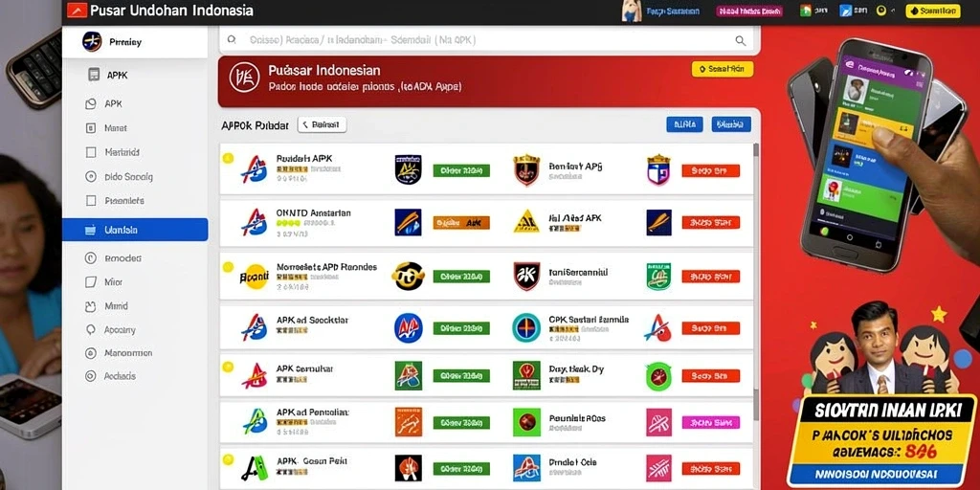This screenshot has height=490, width=980.
Task: Click the blue-red round icon in the APK ad Seocktiar row
Action: 408,327
